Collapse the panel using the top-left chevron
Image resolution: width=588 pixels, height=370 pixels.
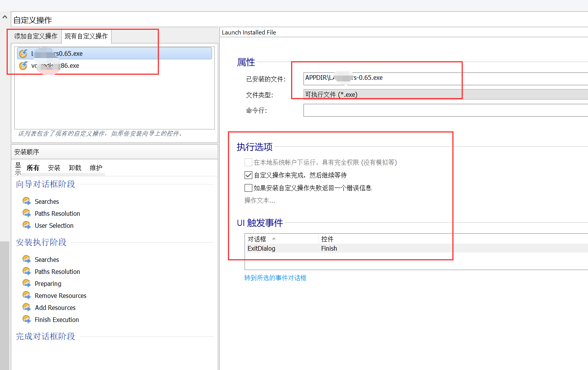[4, 16]
